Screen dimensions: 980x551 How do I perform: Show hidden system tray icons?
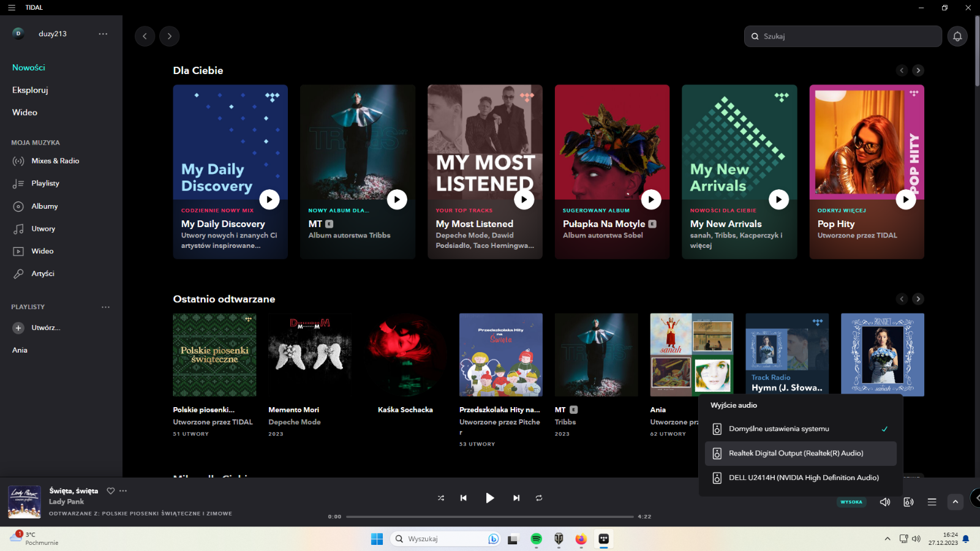[888, 539]
